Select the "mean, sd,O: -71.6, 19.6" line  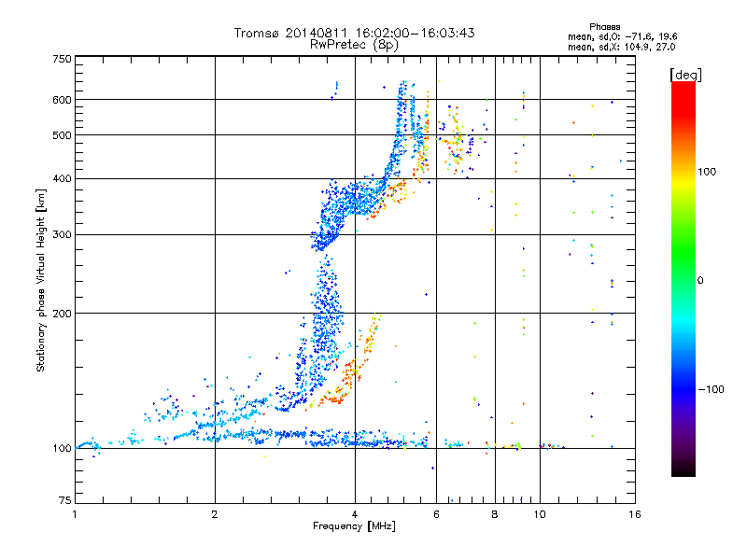pos(622,36)
